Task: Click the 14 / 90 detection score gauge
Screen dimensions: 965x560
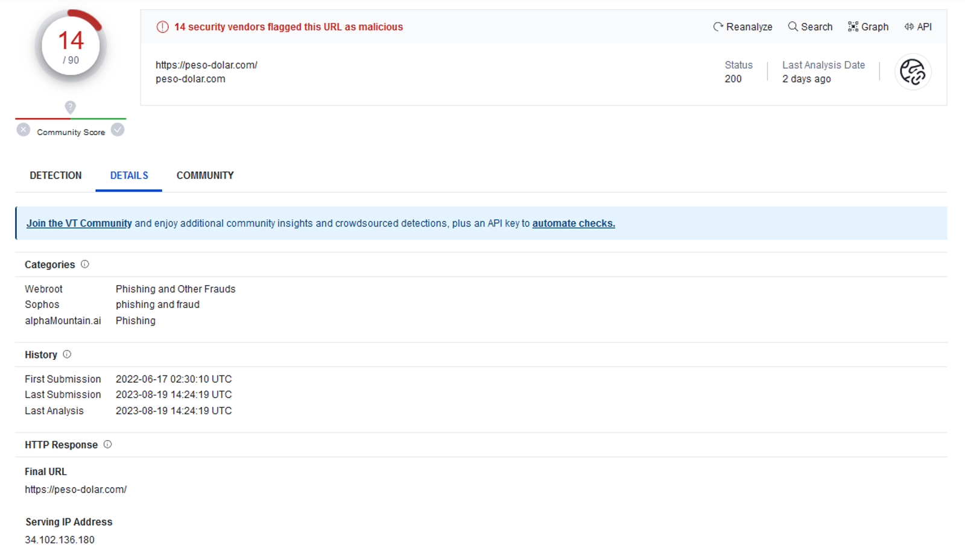Action: pyautogui.click(x=71, y=46)
